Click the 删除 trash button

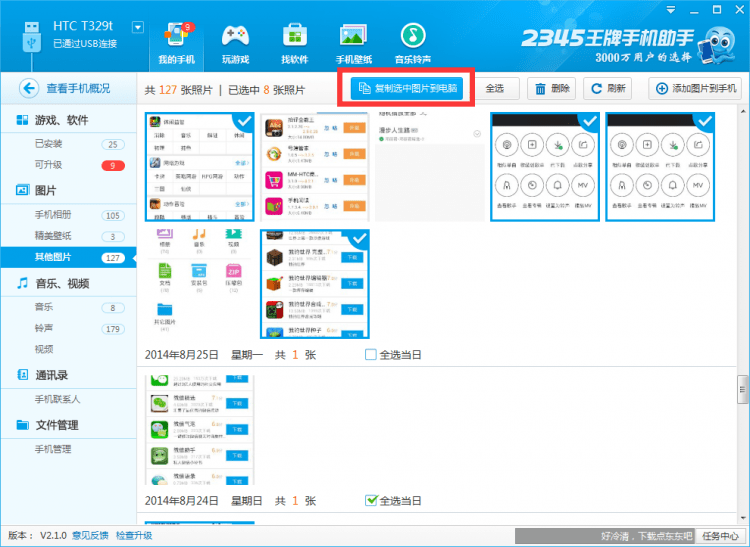(x=550, y=89)
